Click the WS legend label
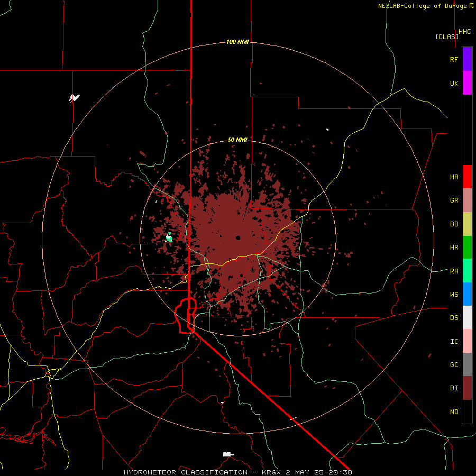Viewport: 476px width, 476px height. (454, 294)
